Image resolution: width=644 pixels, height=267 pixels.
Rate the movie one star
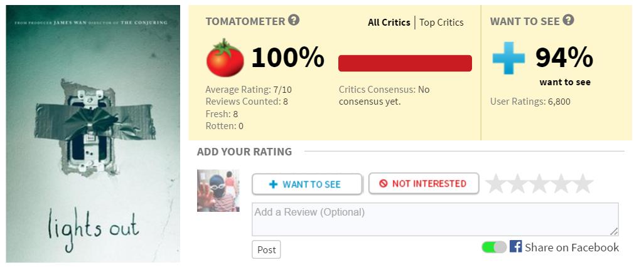(496, 184)
